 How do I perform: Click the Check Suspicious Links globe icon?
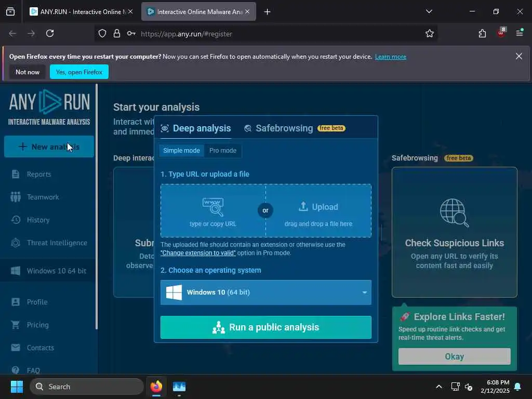pyautogui.click(x=454, y=212)
